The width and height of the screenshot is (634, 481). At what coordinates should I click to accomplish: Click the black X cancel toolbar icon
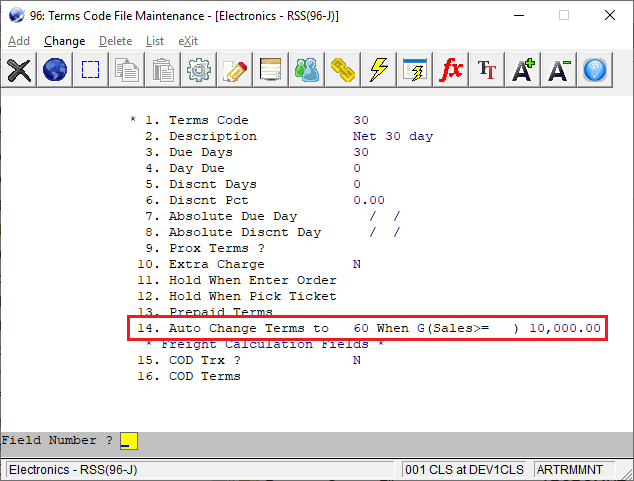(x=19, y=70)
